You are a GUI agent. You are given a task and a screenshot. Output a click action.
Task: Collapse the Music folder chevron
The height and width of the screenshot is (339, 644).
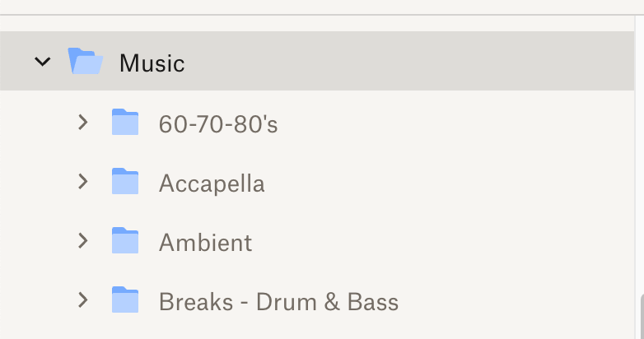pyautogui.click(x=43, y=62)
